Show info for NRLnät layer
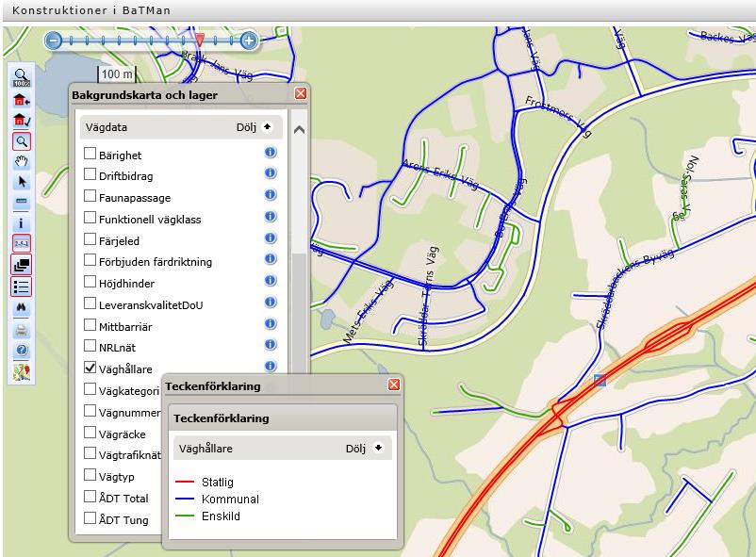Viewport: 756px width, 557px height. click(x=271, y=345)
